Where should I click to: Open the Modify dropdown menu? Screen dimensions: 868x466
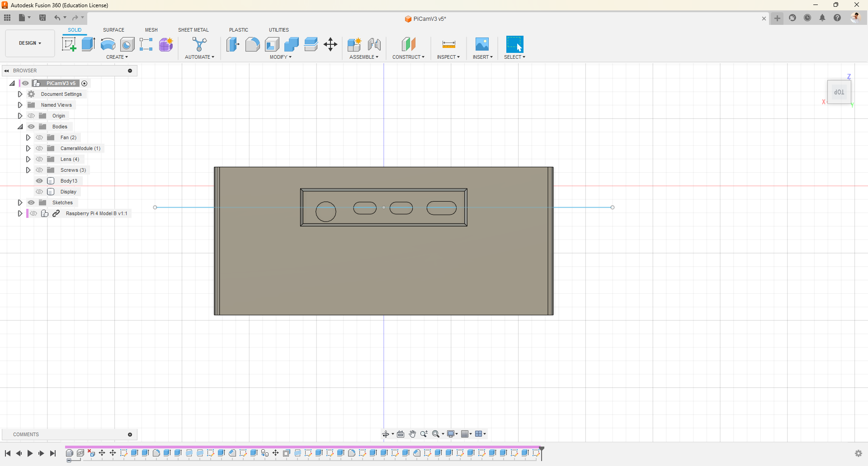[x=281, y=57]
